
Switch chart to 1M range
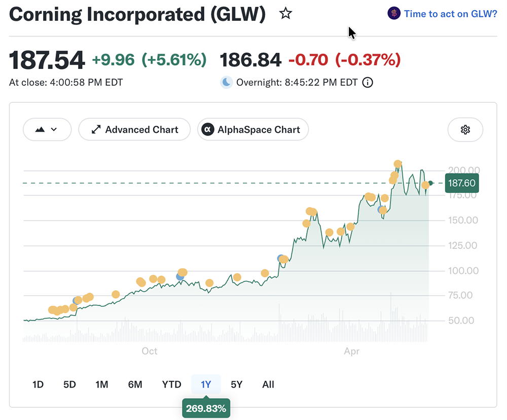[x=101, y=384]
